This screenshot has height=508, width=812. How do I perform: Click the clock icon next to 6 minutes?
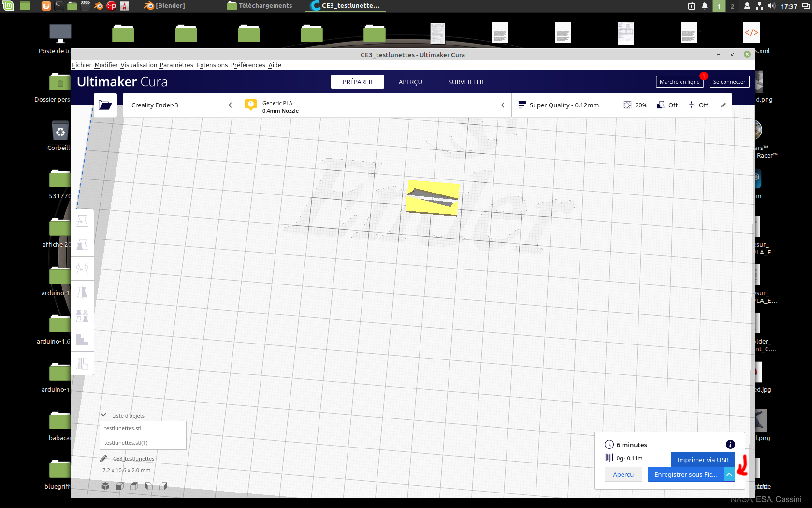(x=609, y=444)
